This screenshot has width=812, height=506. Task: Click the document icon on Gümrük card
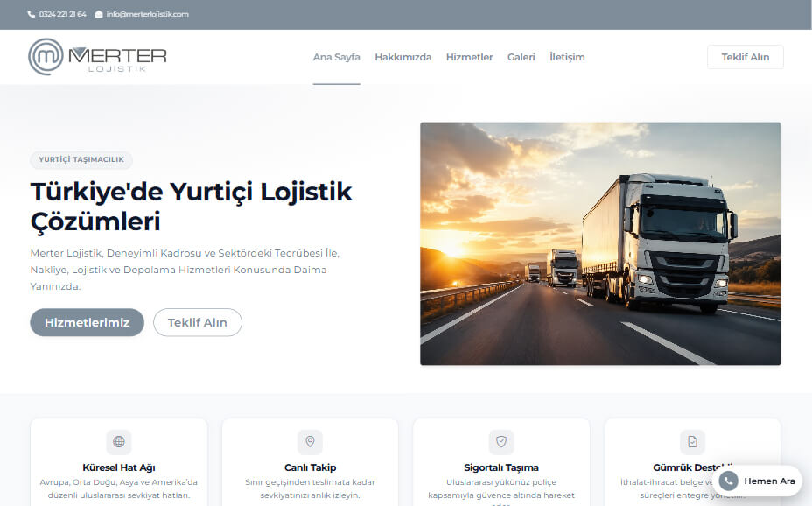[x=692, y=442]
